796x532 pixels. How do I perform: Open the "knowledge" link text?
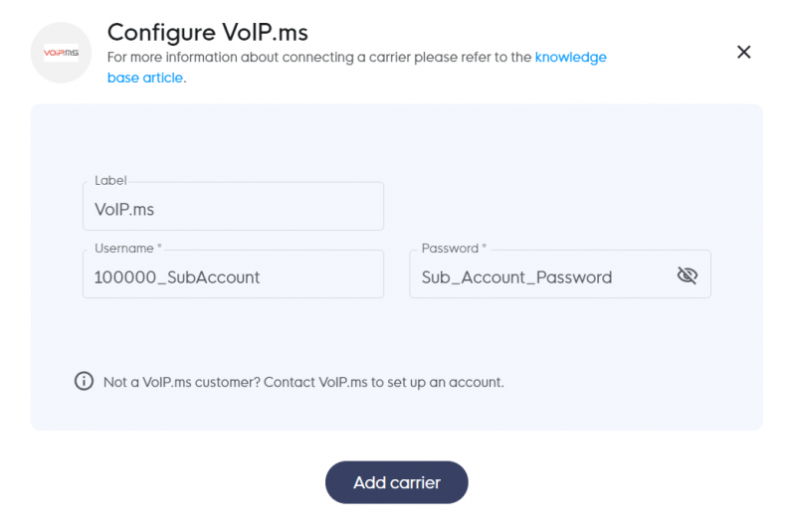tap(570, 57)
